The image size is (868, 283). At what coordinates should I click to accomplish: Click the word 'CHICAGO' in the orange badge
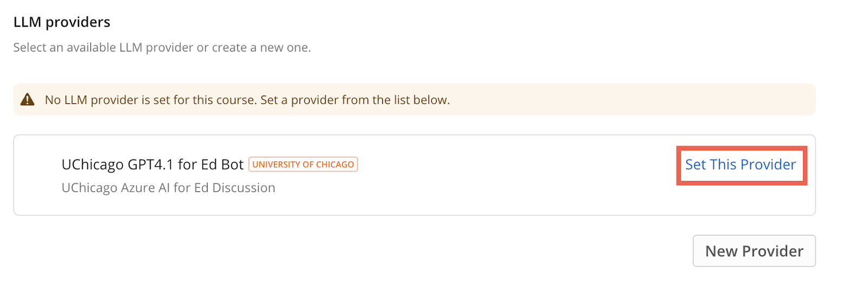335,165
